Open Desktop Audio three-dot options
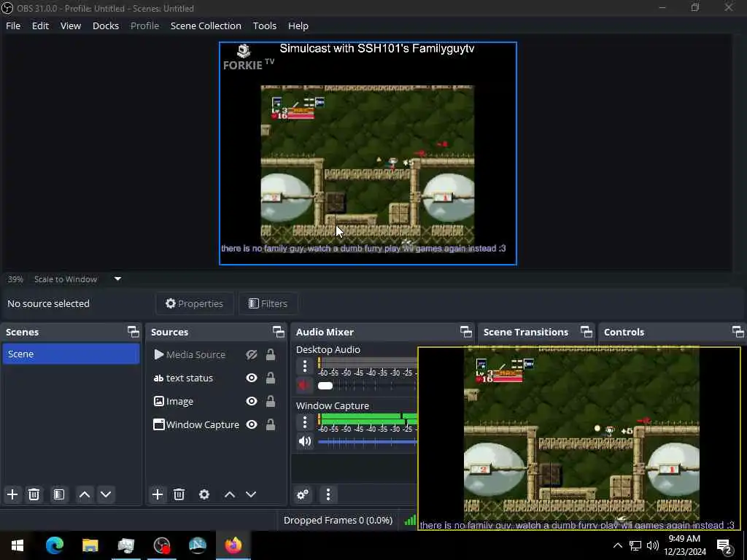The width and height of the screenshot is (747, 560). coord(305,366)
